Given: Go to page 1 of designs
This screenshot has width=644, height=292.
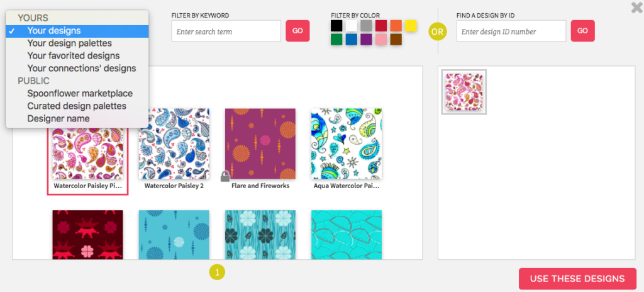Looking at the screenshot, I should coord(217,272).
